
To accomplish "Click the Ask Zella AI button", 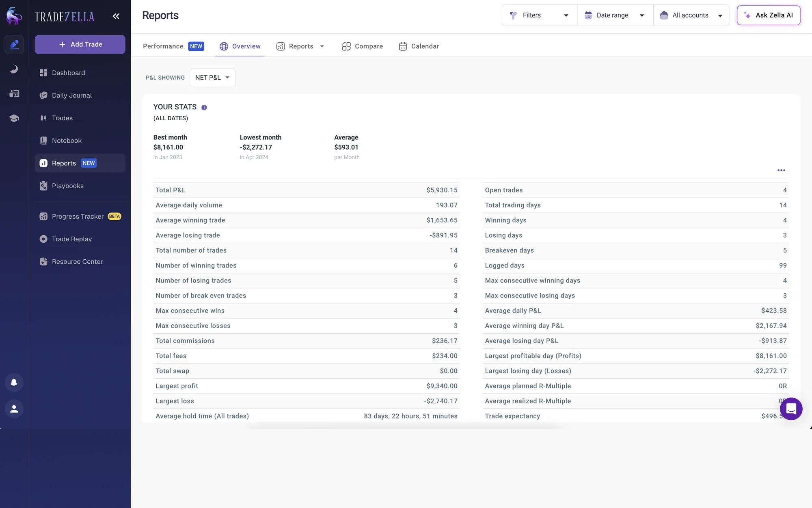I will pos(769,15).
